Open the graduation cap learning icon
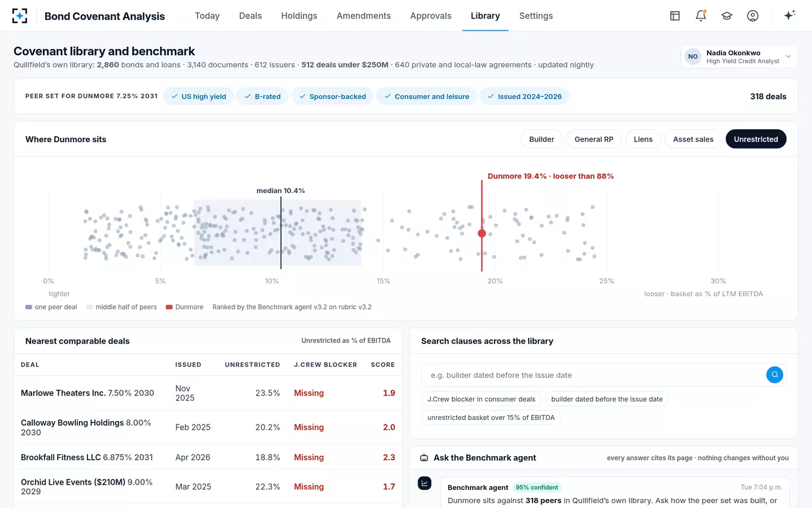Viewport: 812px width, 508px height. [727, 16]
